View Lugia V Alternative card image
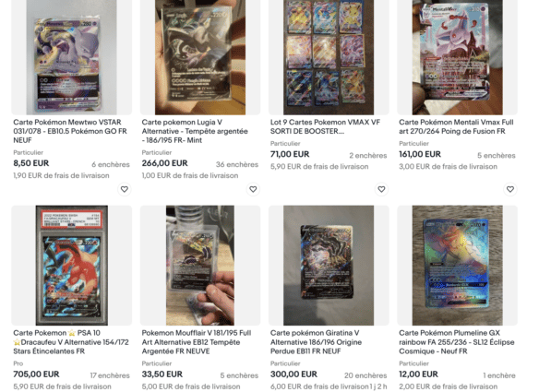The image size is (539, 392). click(200, 57)
